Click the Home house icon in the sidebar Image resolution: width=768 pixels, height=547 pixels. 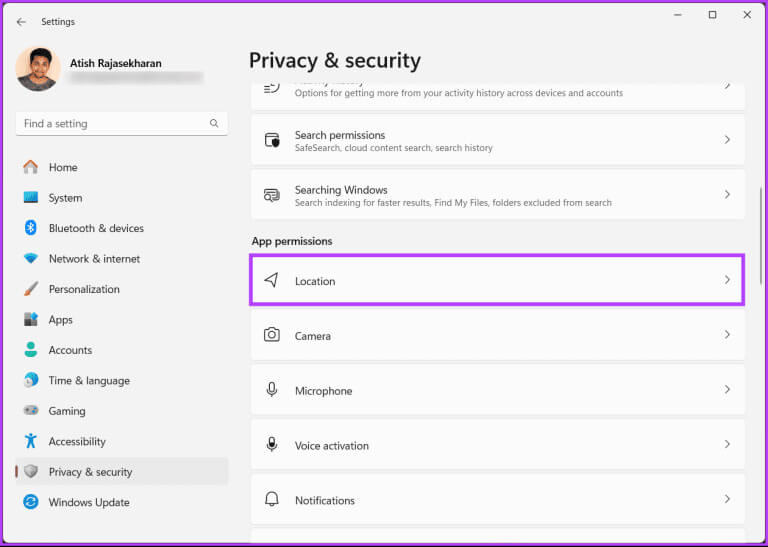point(30,167)
